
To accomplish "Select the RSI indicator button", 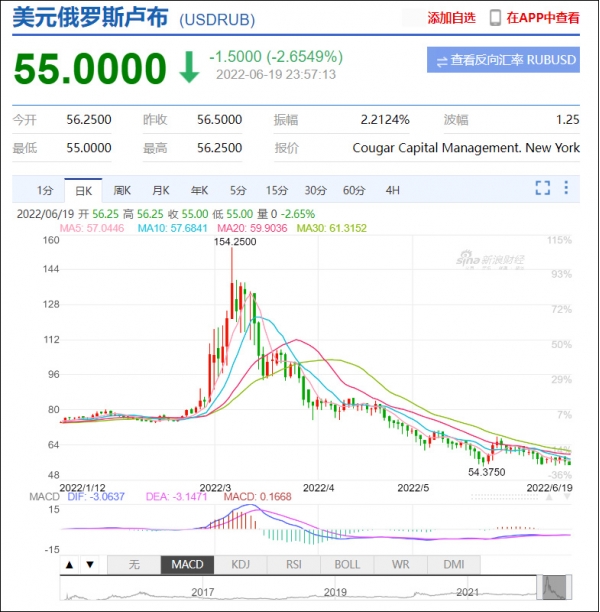I will pos(294,565).
